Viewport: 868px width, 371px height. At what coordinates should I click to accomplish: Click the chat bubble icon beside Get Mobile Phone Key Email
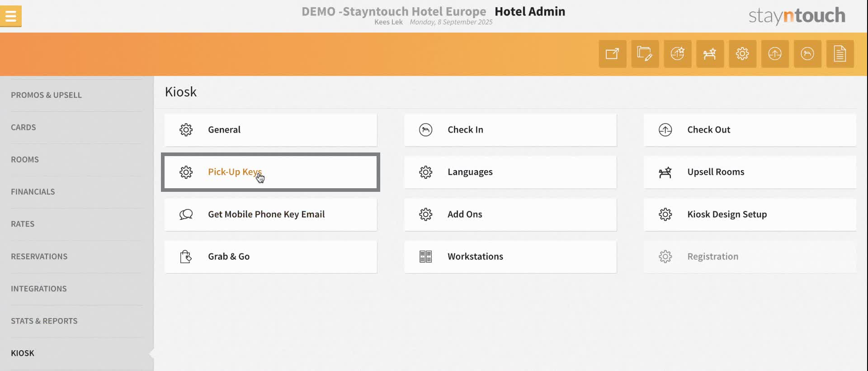click(x=186, y=214)
